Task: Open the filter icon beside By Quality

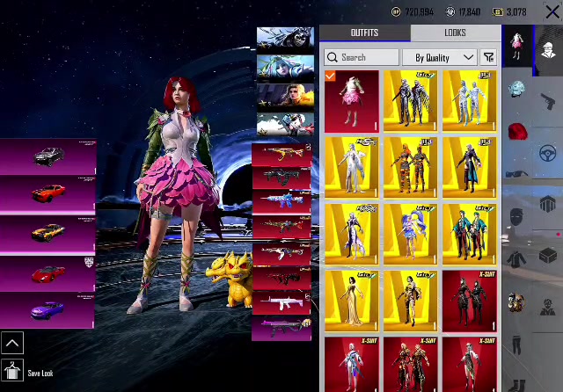Action: coord(488,57)
